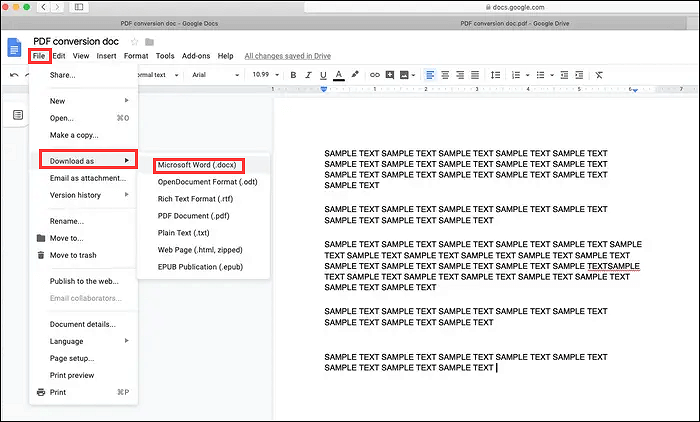Image resolution: width=700 pixels, height=422 pixels.
Task: Star the PDF conversion doc
Action: tap(135, 41)
